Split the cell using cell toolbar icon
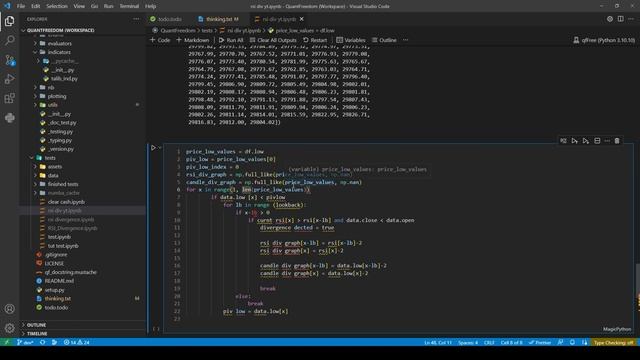Screen dimensions: 640x360 (x=597, y=141)
